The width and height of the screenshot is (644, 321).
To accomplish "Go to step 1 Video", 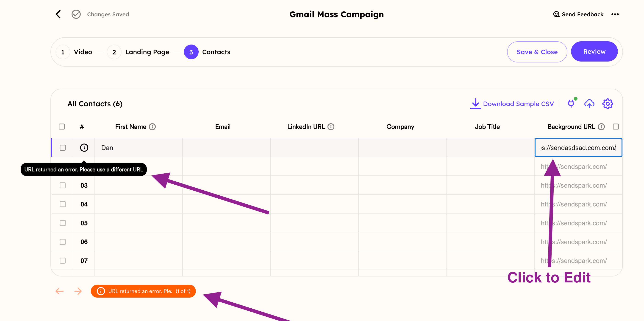I will 74,52.
